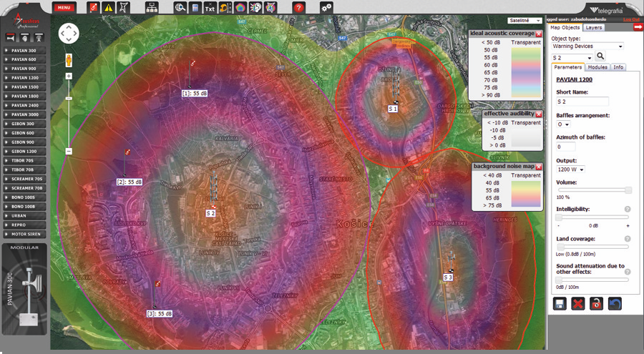Select the Txt text label tool

[209, 7]
